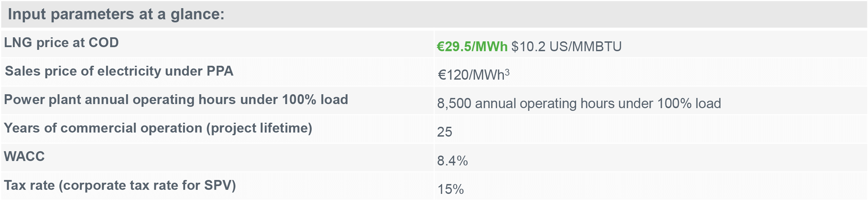Select the "Tax rate" label text
Image resolution: width=868 pixels, height=201 pixels.
coord(29,185)
